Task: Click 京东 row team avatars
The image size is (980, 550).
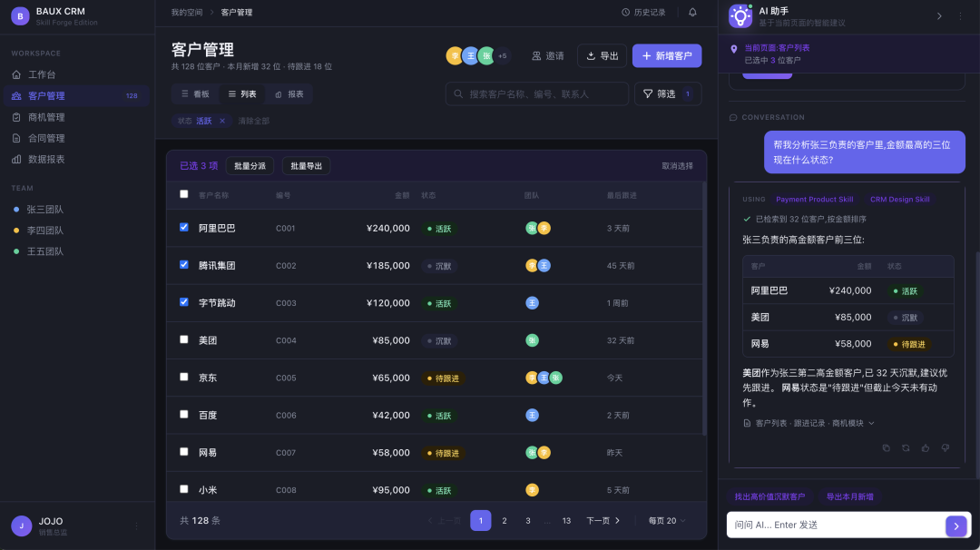Action: tap(544, 378)
